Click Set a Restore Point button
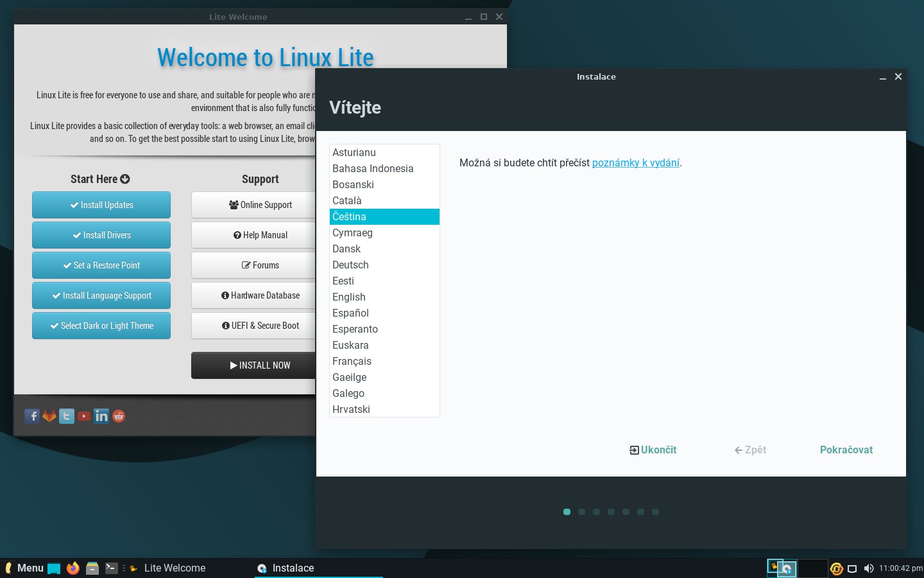Viewport: 924px width, 578px height. 101,265
